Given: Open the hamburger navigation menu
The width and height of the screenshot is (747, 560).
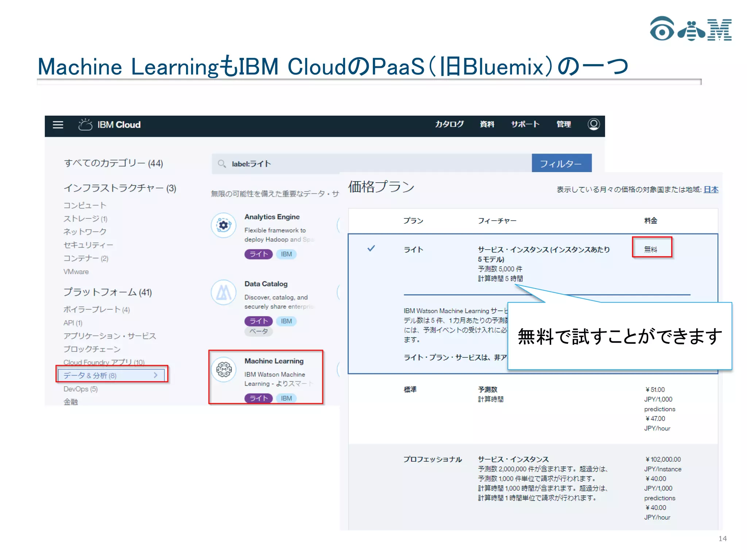Looking at the screenshot, I should pos(58,125).
